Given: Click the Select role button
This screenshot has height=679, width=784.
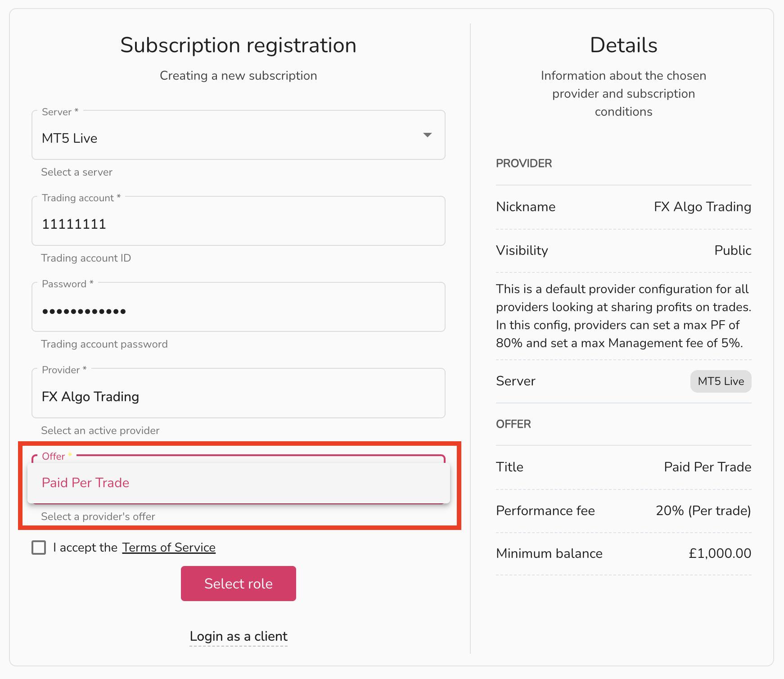Looking at the screenshot, I should pos(239,584).
